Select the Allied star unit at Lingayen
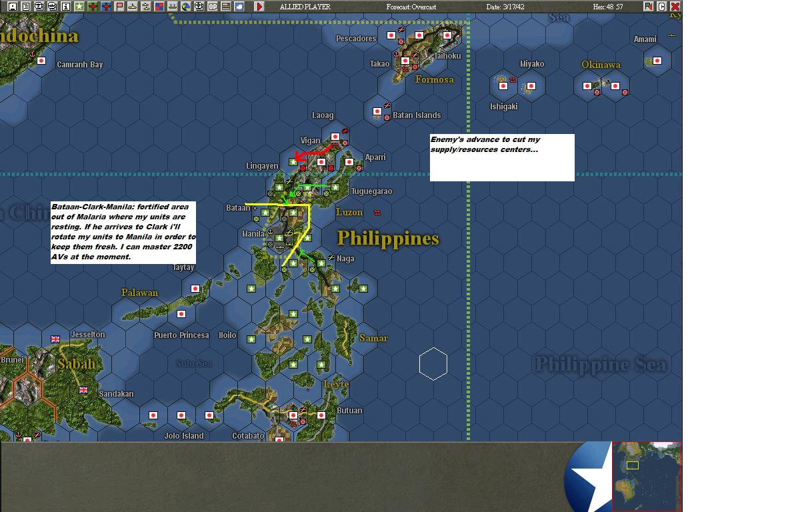The width and height of the screenshot is (812, 512). click(x=293, y=162)
